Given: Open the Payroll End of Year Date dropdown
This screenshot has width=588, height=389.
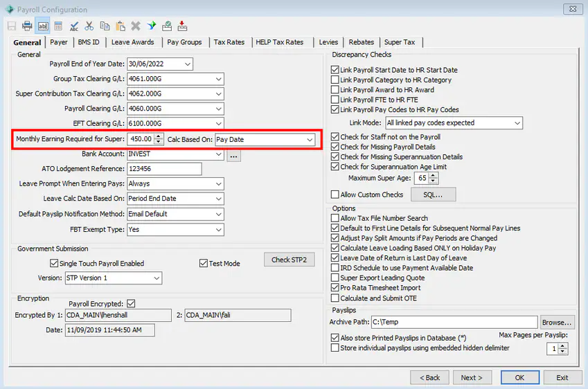Looking at the screenshot, I should [188, 64].
